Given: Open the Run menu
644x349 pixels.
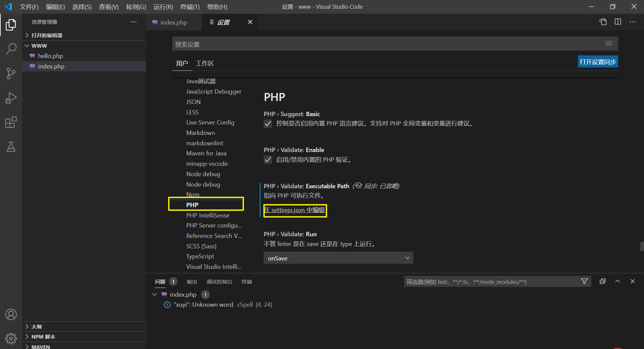Looking at the screenshot, I should click(x=163, y=7).
